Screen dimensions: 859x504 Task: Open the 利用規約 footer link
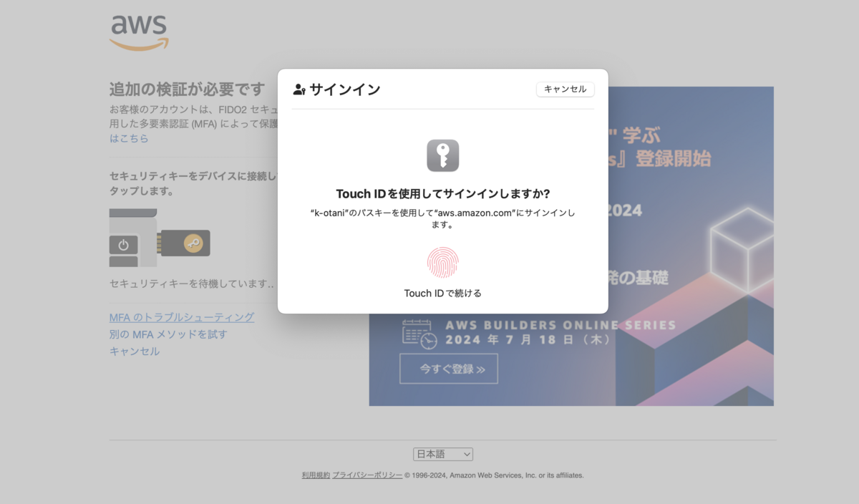point(316,475)
